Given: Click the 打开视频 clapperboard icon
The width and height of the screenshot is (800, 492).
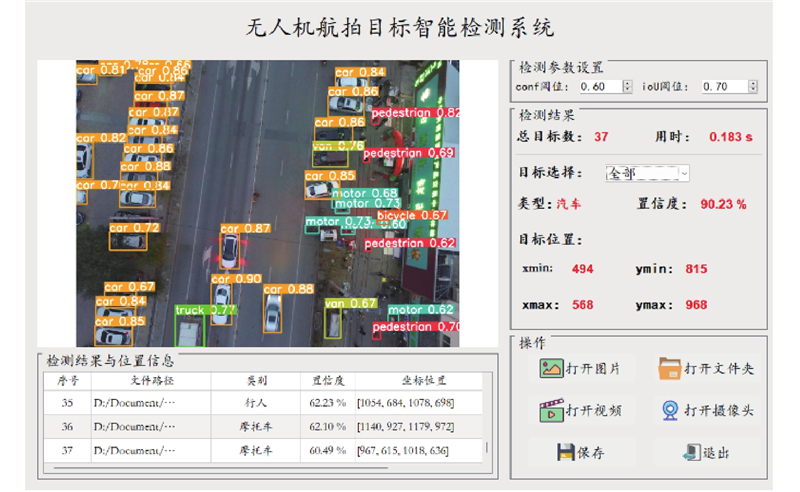Looking at the screenshot, I should point(551,410).
